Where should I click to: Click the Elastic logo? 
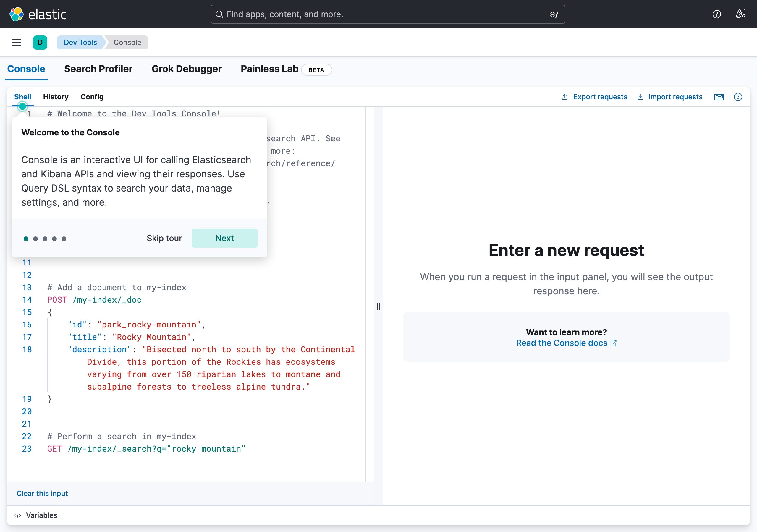tap(38, 14)
